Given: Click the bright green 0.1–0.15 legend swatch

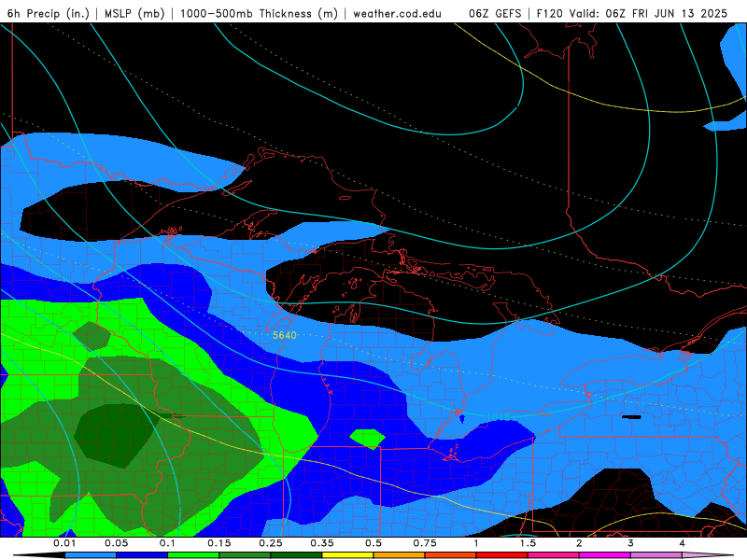Looking at the screenshot, I should click(193, 555).
